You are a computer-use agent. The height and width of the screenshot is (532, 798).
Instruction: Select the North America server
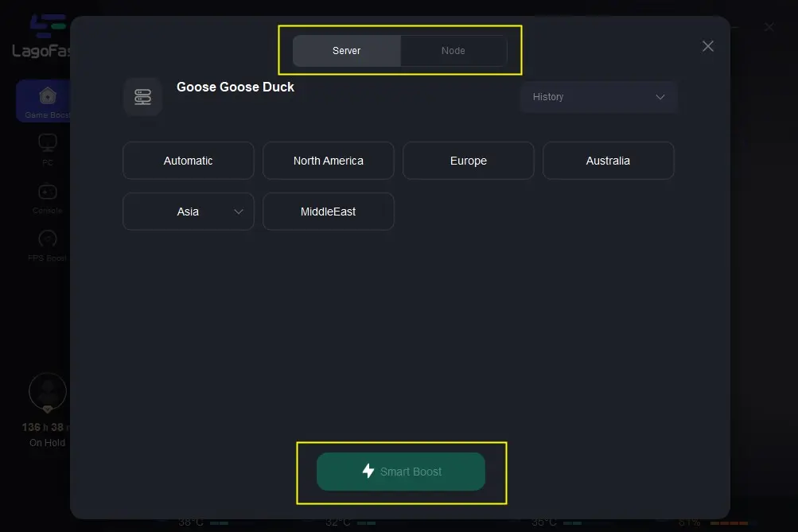coord(329,161)
